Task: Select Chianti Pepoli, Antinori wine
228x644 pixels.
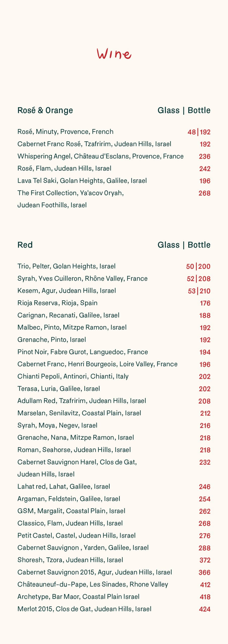Action: pos(73,376)
